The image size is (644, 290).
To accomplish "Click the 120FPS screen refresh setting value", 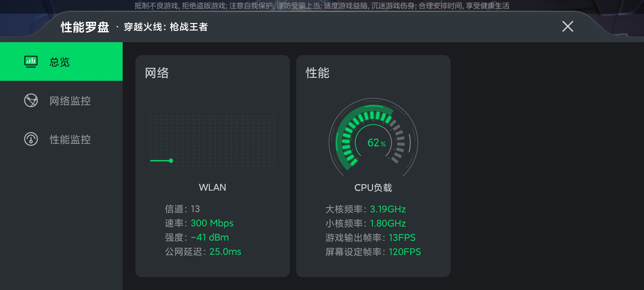I will pos(405,252).
